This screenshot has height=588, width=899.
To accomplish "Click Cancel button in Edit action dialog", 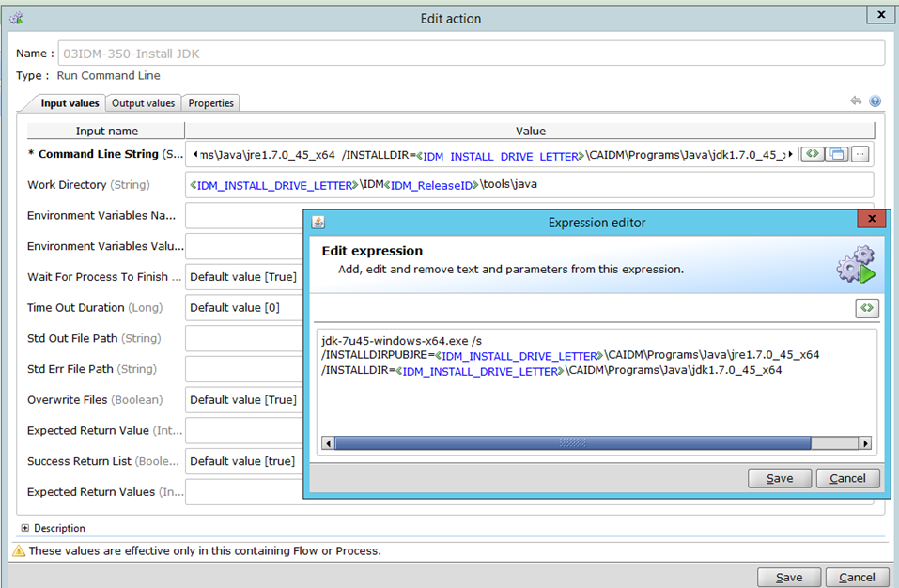I will [x=857, y=578].
